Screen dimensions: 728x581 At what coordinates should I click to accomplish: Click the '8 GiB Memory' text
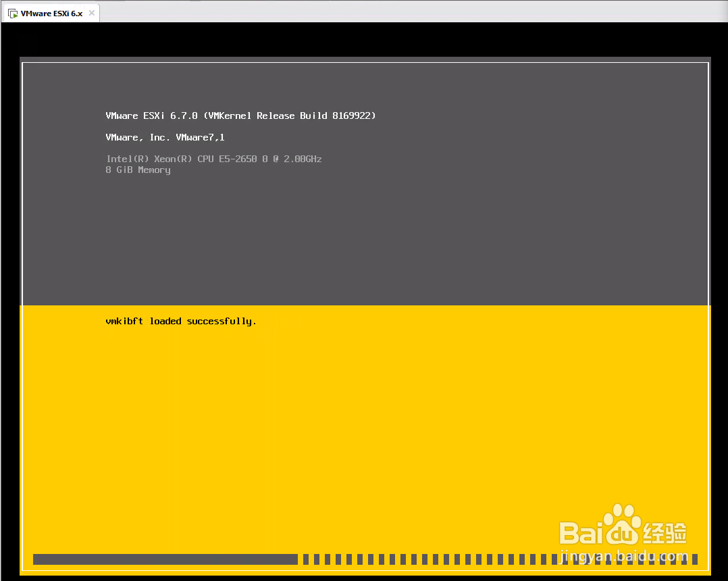point(138,170)
